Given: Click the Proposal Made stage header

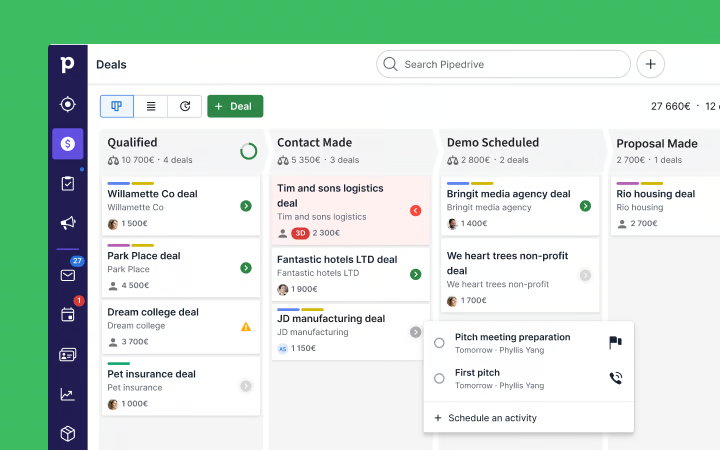Looking at the screenshot, I should 657,144.
